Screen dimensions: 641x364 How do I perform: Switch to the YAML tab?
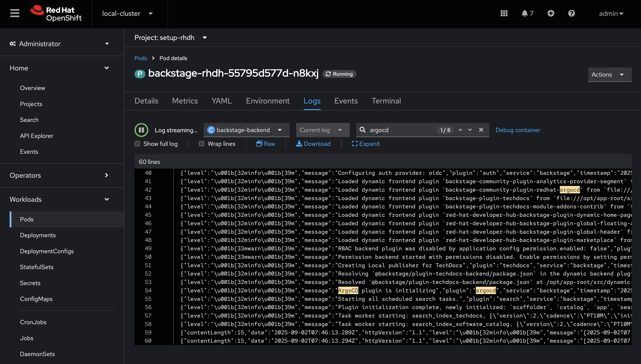[x=222, y=101]
